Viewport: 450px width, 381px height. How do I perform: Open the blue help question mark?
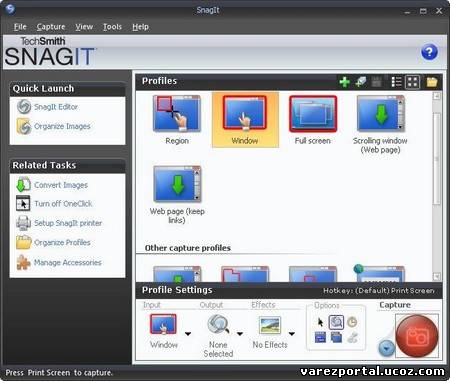[x=429, y=52]
